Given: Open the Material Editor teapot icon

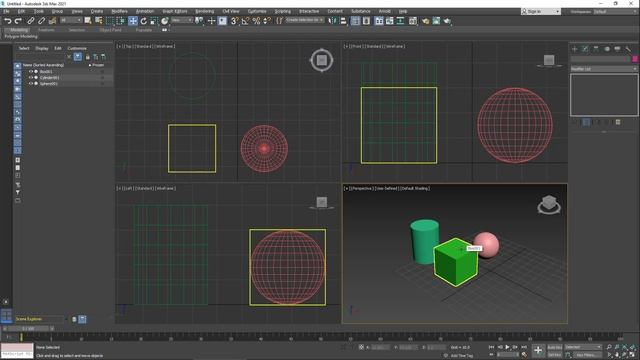Looking at the screenshot, I should pos(413,21).
